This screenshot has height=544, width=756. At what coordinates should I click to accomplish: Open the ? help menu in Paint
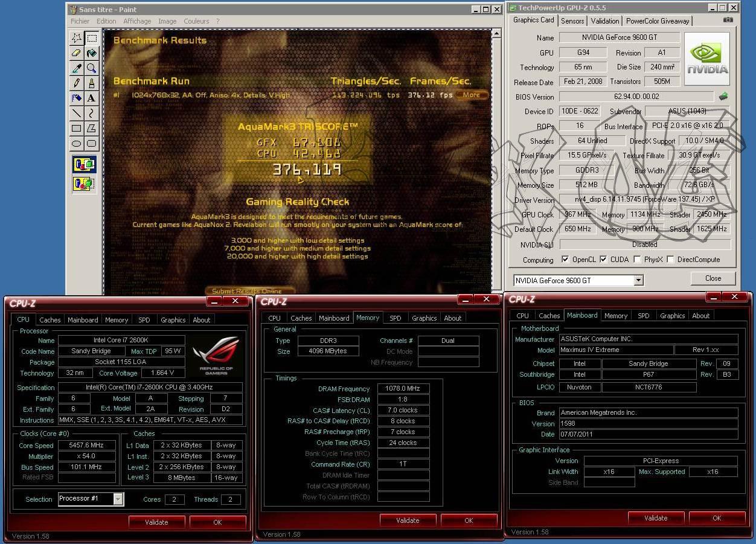[218, 21]
